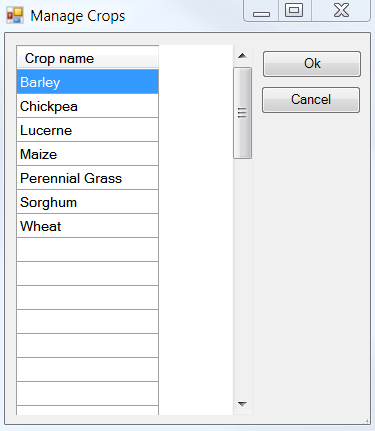Minimize the Manage Crops window
The width and height of the screenshot is (375, 431).
[261, 11]
